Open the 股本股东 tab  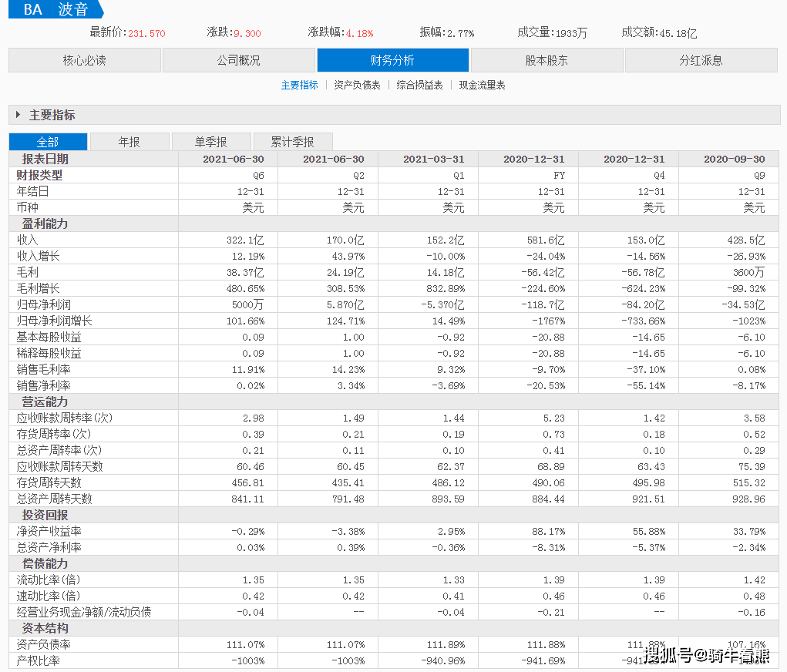[547, 59]
